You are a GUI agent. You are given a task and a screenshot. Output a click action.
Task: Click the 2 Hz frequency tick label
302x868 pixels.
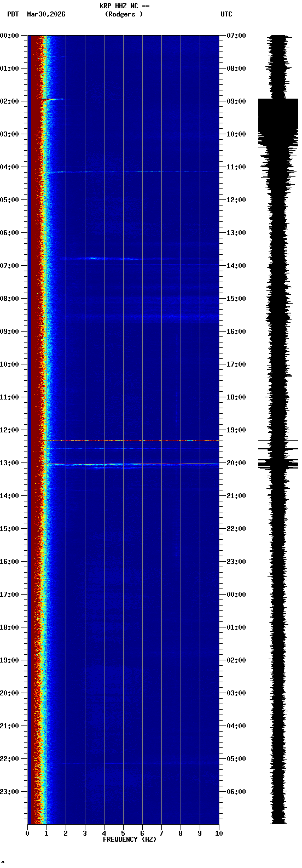coord(66,833)
